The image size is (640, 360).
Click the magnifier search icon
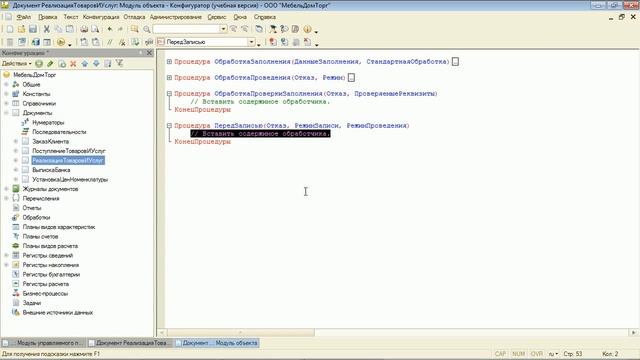point(147,29)
